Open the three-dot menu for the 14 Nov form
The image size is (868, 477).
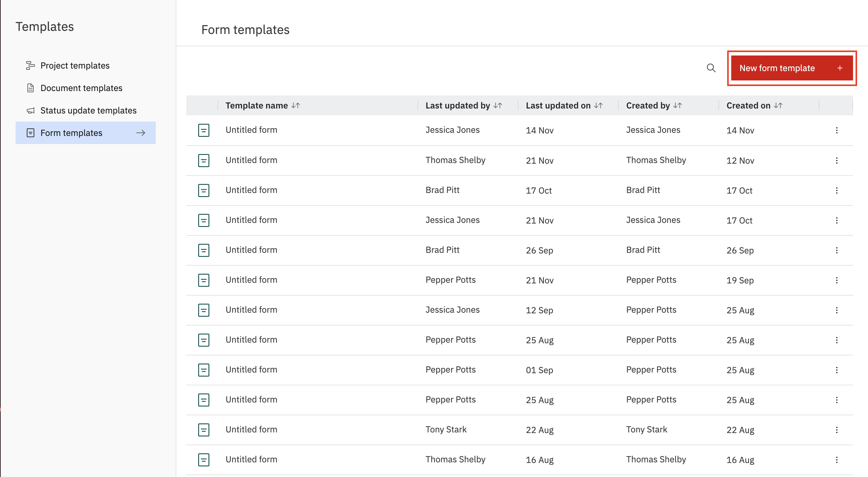coord(836,130)
